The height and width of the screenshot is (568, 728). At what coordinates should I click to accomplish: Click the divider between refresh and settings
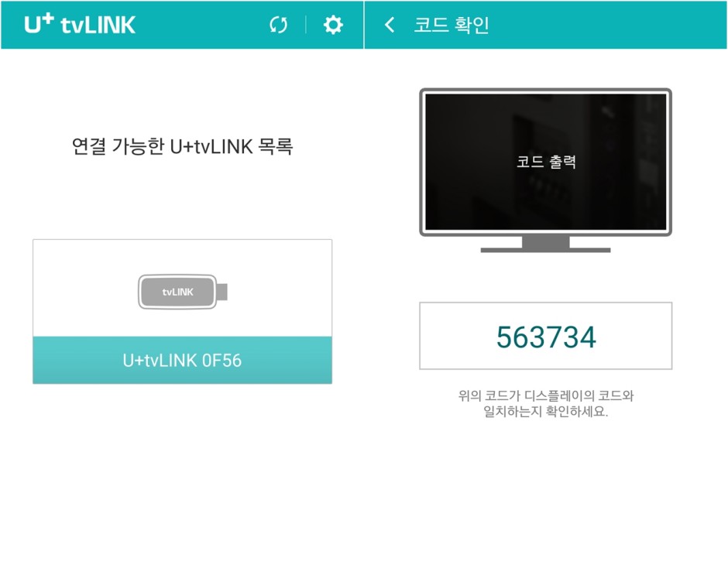(x=305, y=25)
